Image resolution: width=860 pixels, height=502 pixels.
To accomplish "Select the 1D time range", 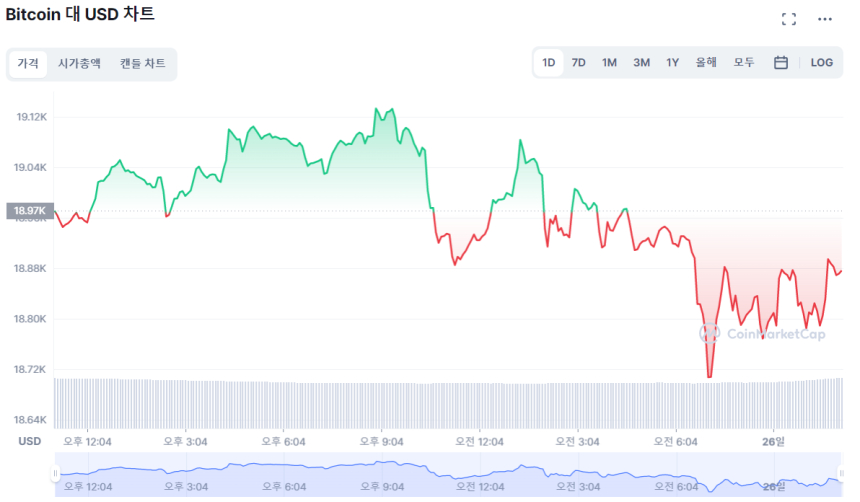I will click(549, 62).
